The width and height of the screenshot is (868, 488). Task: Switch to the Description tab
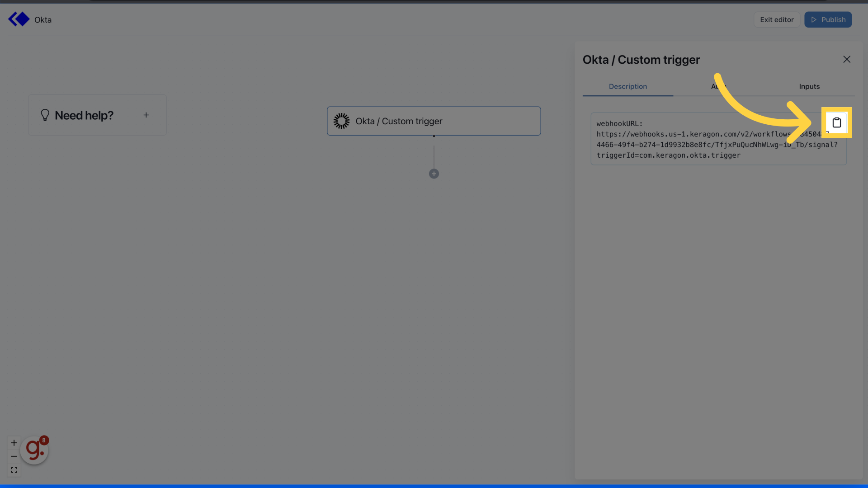[x=627, y=86]
